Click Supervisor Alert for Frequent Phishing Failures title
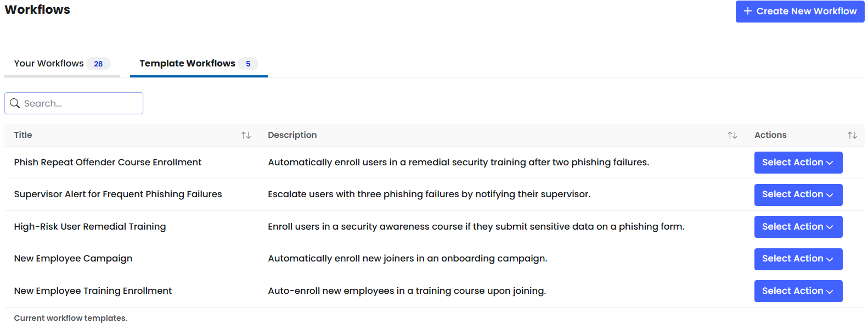Screen dimensions: 868x323 [118, 194]
